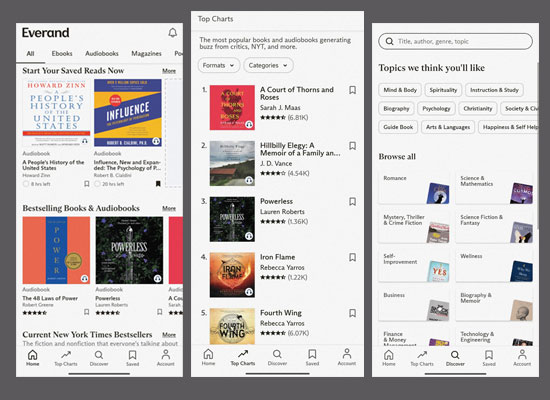Click the search magnifier icon
This screenshot has width=550, height=400.
click(x=389, y=41)
